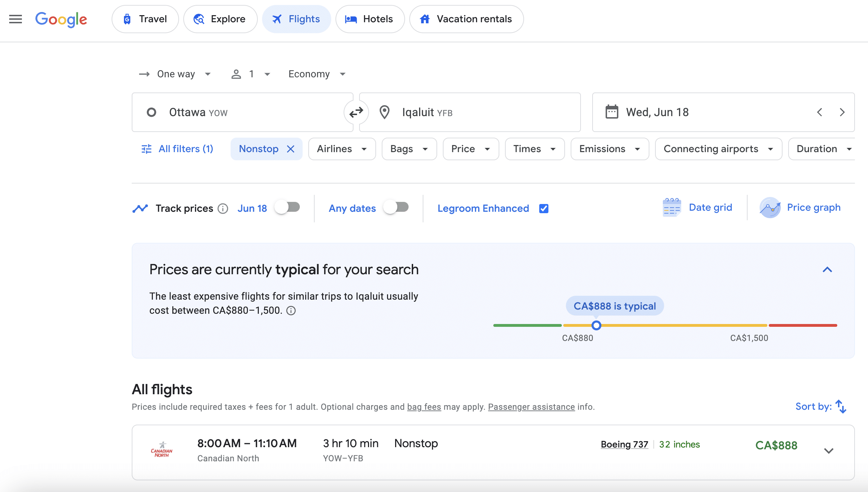Screen dimensions: 868x492
Task: Click the info icon beside the price range
Action: tap(291, 311)
